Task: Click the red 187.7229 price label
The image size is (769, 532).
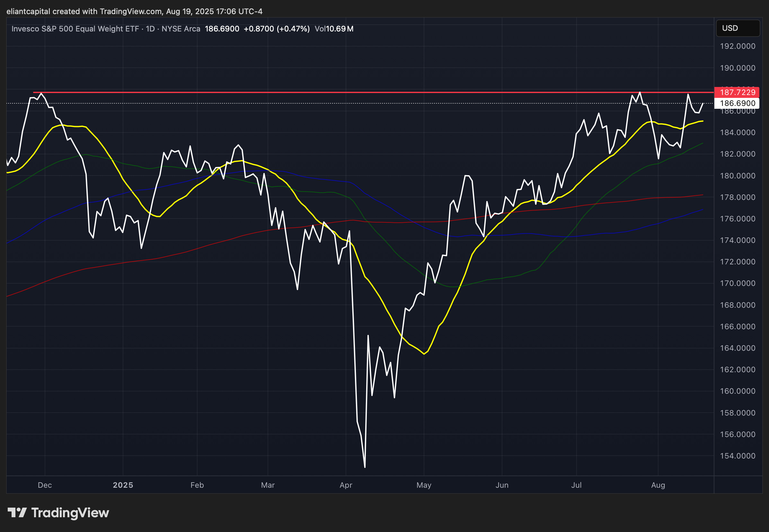Action: [x=737, y=92]
